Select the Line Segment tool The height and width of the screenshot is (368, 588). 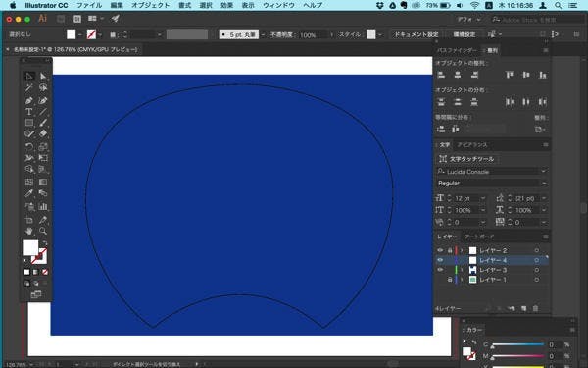(43, 112)
